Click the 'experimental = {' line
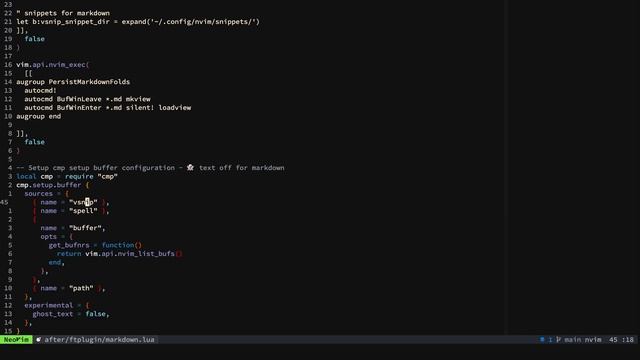This screenshot has height=360, width=640. 57,305
